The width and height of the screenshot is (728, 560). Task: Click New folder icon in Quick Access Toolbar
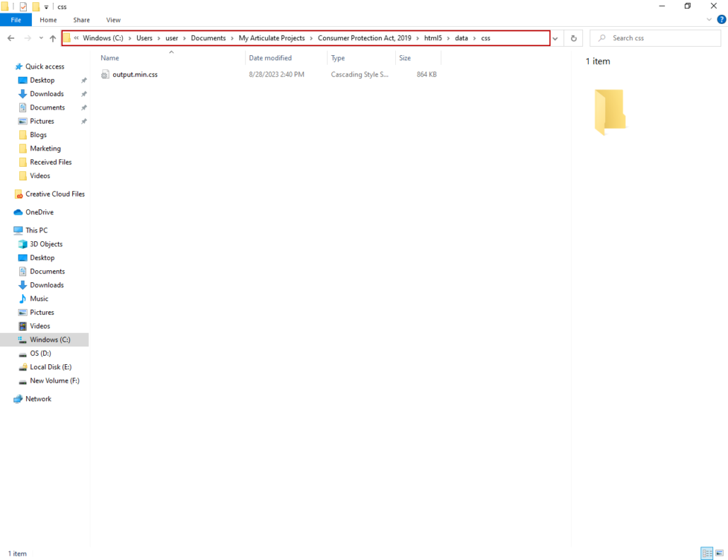pos(36,6)
